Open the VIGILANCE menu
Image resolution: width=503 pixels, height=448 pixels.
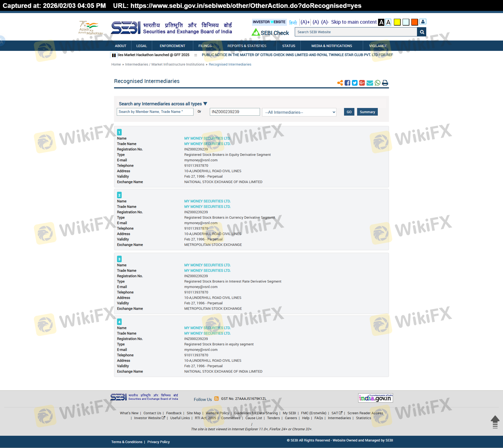click(x=378, y=46)
